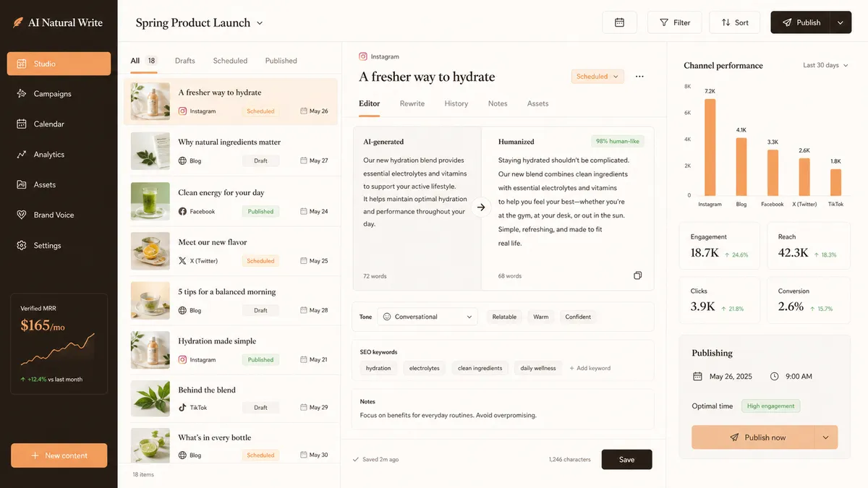Open the Notes tab in the editor
Image resolution: width=868 pixels, height=488 pixels.
pyautogui.click(x=498, y=103)
